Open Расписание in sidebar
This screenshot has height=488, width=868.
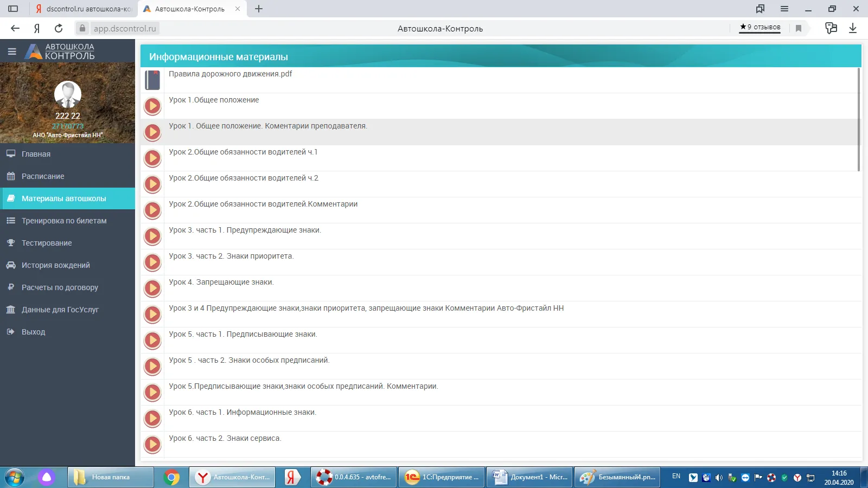point(67,176)
